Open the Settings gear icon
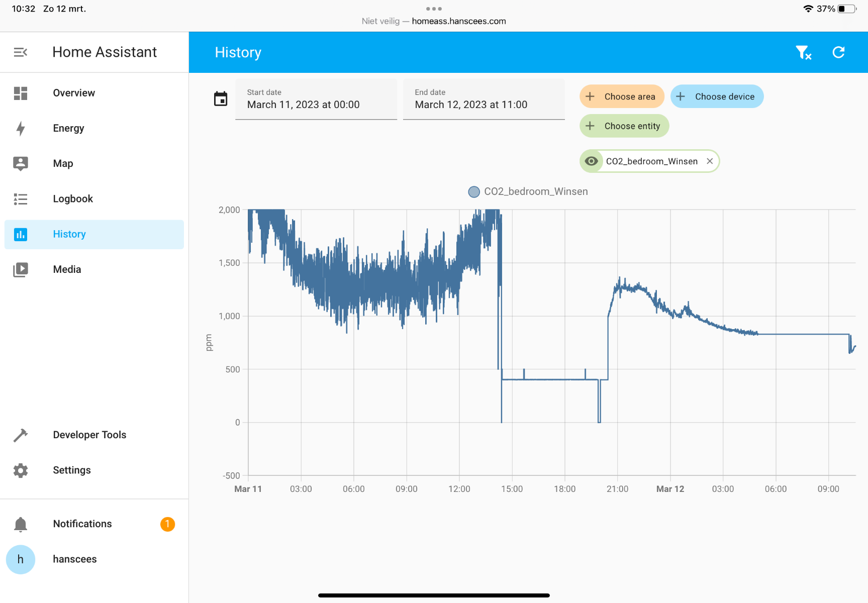The image size is (868, 603). [x=21, y=470]
